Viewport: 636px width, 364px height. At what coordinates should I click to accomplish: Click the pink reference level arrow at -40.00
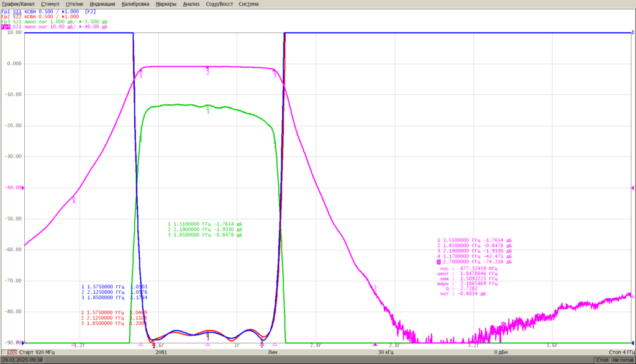[23, 188]
